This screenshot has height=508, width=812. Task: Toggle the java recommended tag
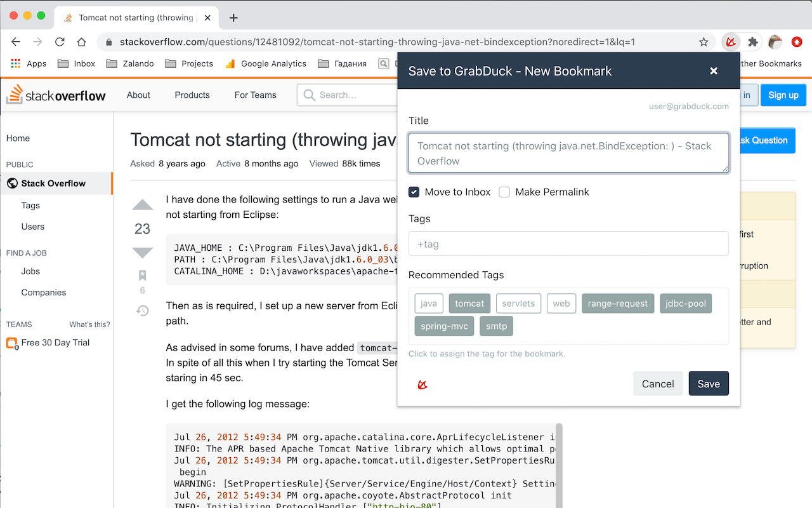pyautogui.click(x=429, y=304)
